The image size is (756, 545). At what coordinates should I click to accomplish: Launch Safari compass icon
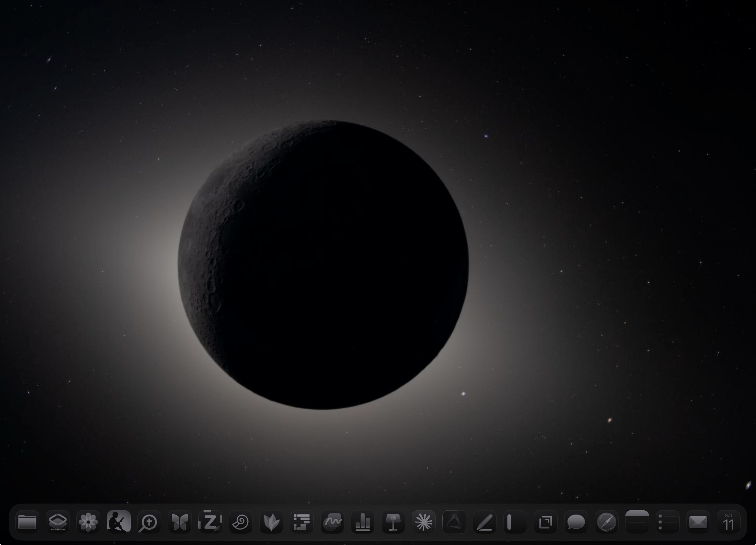(x=607, y=522)
